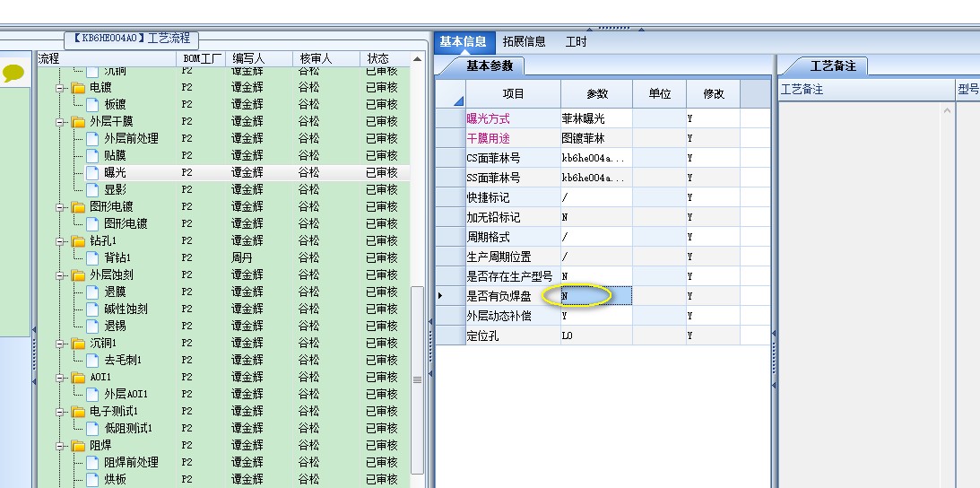Screen dimensions: 980x488
Task: Collapse the 钻孔1 tree node
Action: click(x=61, y=241)
